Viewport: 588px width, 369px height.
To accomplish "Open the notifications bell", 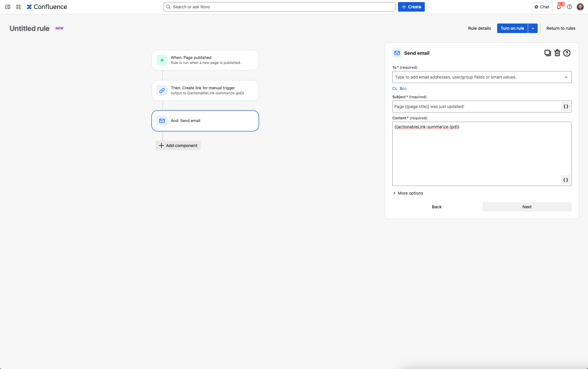I will [559, 7].
